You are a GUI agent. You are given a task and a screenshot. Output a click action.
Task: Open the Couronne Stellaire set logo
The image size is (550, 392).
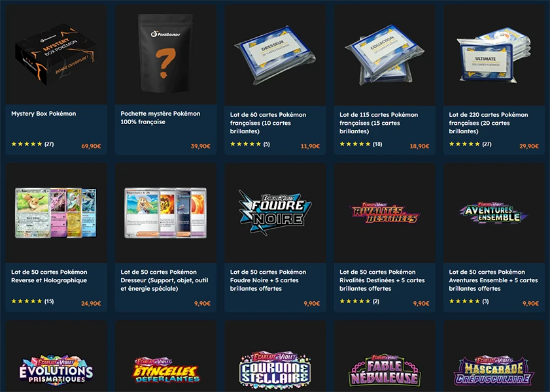point(275,371)
